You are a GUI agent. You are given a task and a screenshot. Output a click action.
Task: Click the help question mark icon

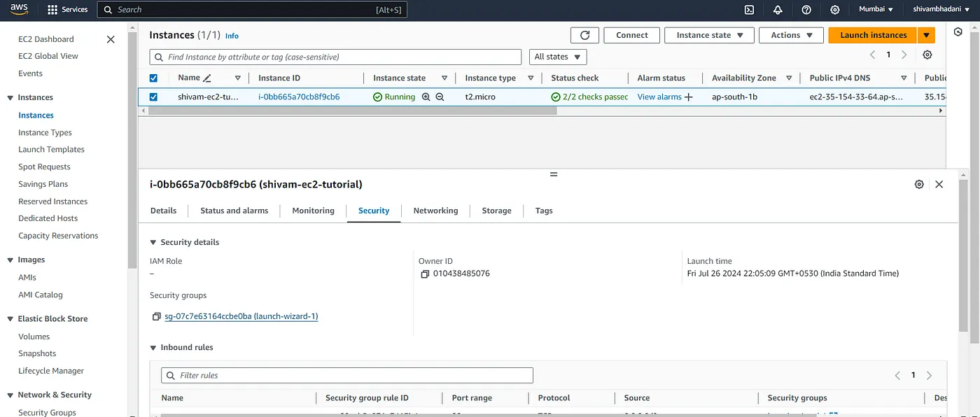[x=806, y=10]
